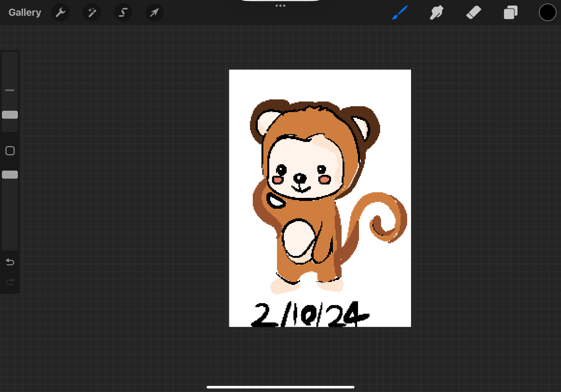561x392 pixels.
Task: Tap the brush opacity slider handle
Action: coord(10,174)
